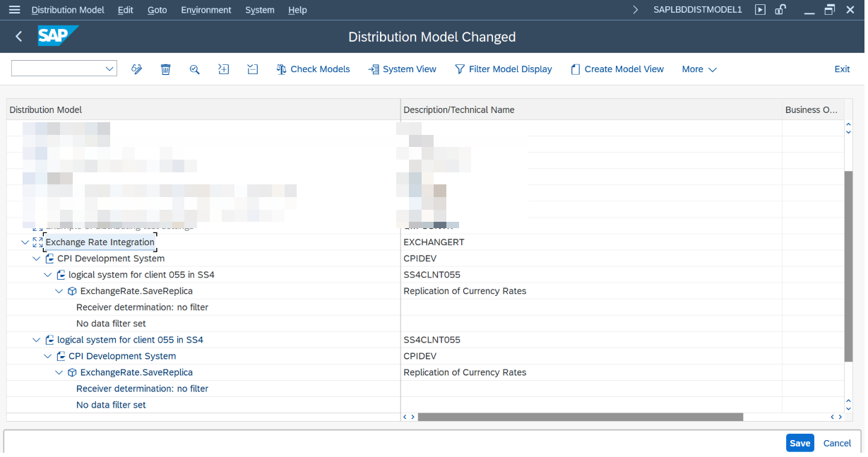Open the Environment menu
The width and height of the screenshot is (868, 457).
tap(206, 10)
